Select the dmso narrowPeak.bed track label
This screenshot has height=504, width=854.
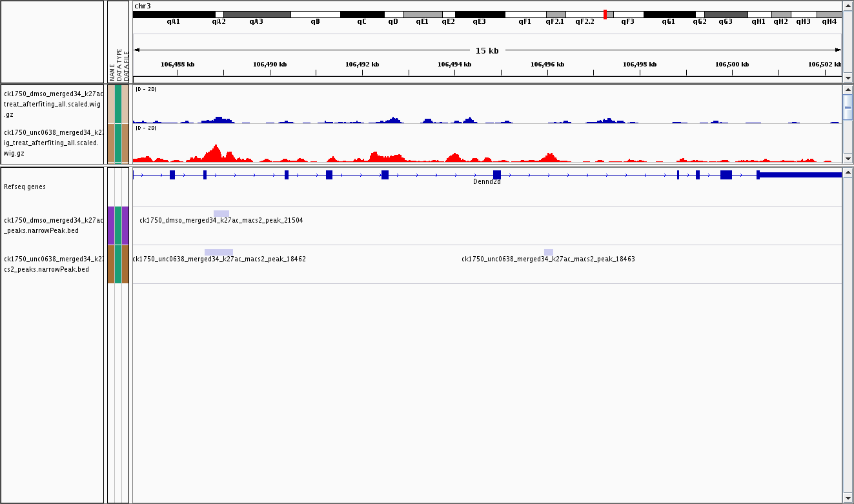(53, 225)
